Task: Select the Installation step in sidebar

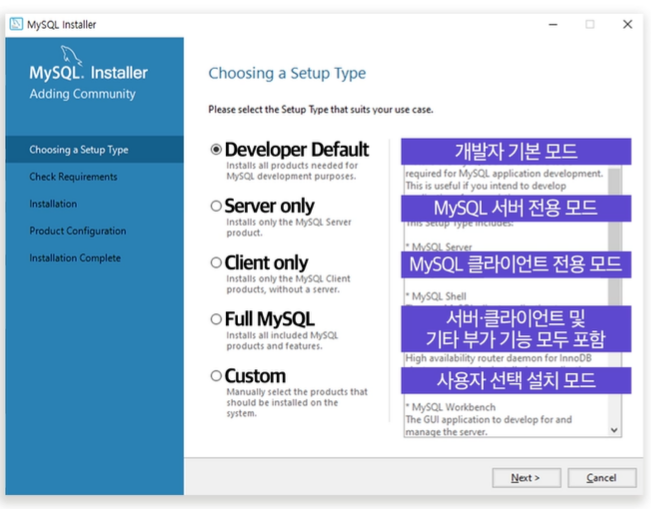Action: coord(53,204)
